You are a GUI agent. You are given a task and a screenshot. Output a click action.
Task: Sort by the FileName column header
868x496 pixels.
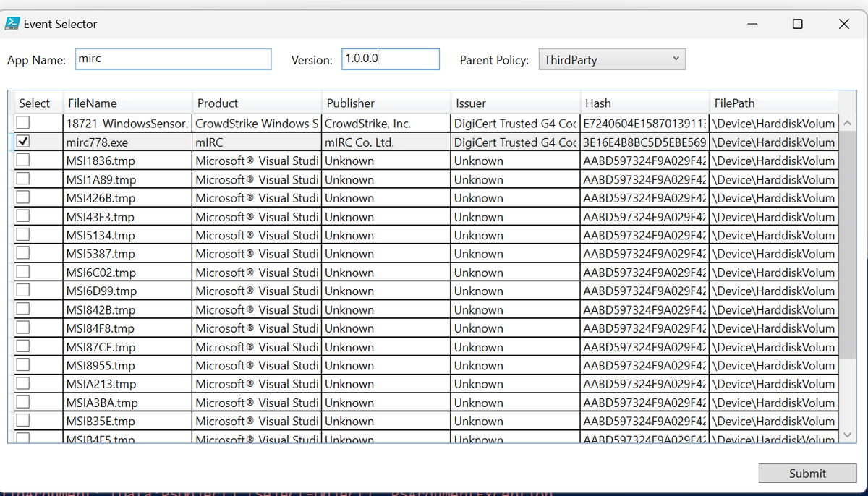127,103
